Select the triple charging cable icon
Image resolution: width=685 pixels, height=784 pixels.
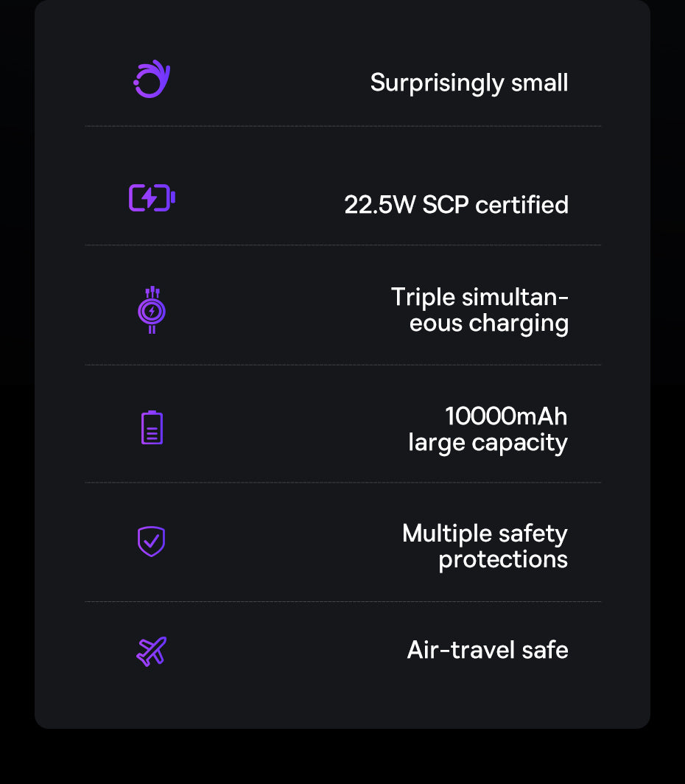(x=152, y=310)
